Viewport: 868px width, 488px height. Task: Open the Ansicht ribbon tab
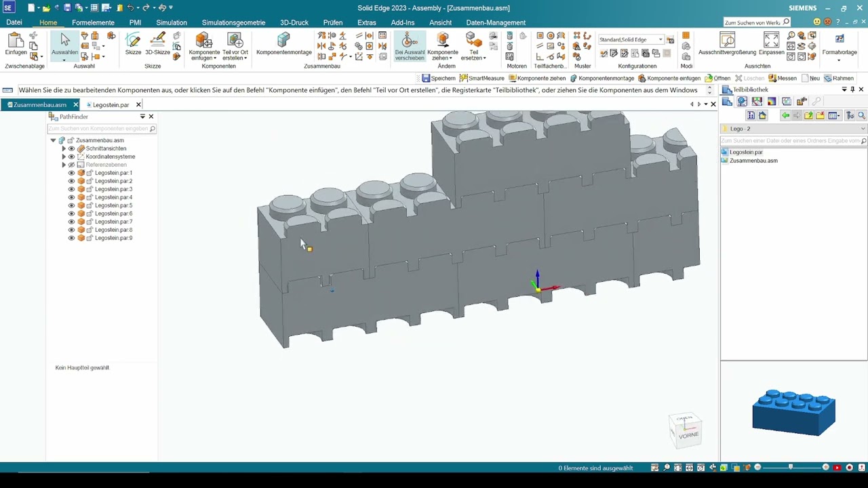coord(440,22)
